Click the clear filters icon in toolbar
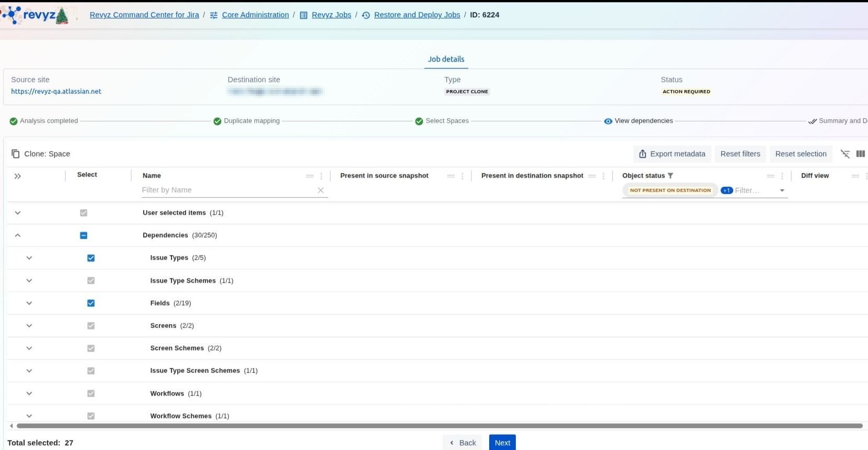This screenshot has width=868, height=450. (x=845, y=154)
